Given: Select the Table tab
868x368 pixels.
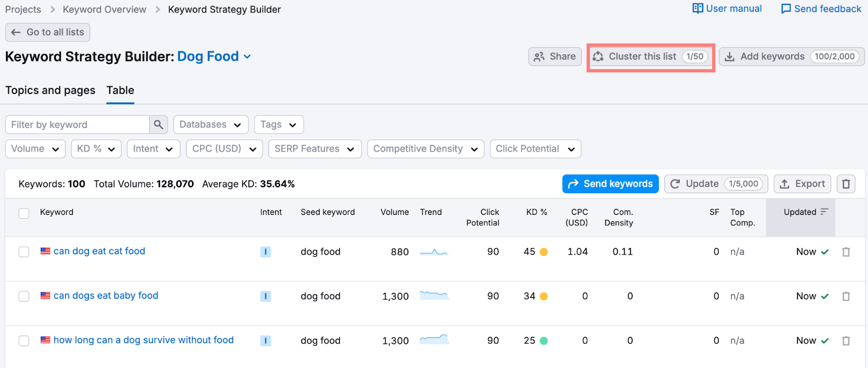Looking at the screenshot, I should coord(120,90).
